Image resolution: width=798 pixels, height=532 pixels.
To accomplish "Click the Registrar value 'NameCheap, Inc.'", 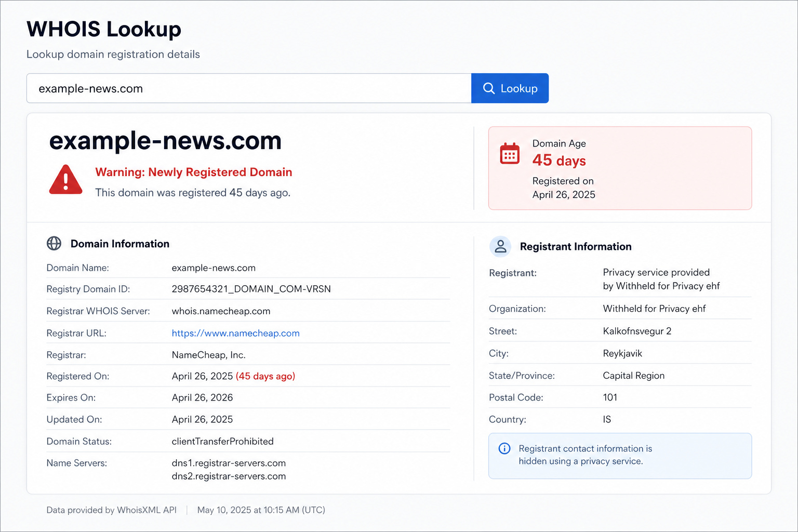I will point(208,355).
